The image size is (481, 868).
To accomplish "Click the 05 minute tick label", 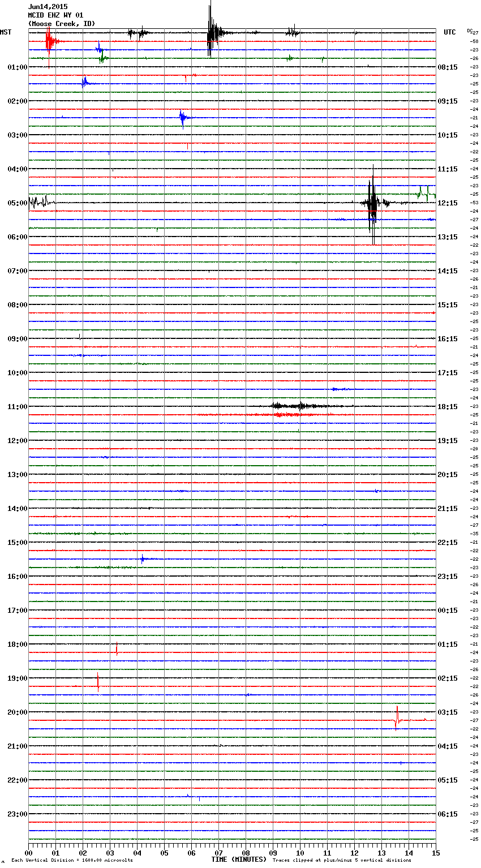I will pos(164,853).
